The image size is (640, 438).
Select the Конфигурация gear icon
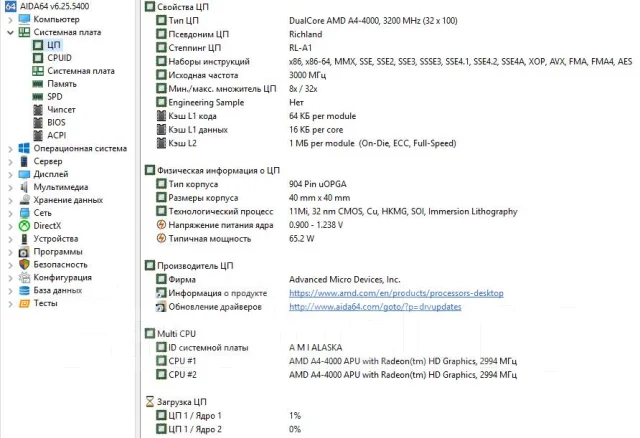[x=24, y=278]
